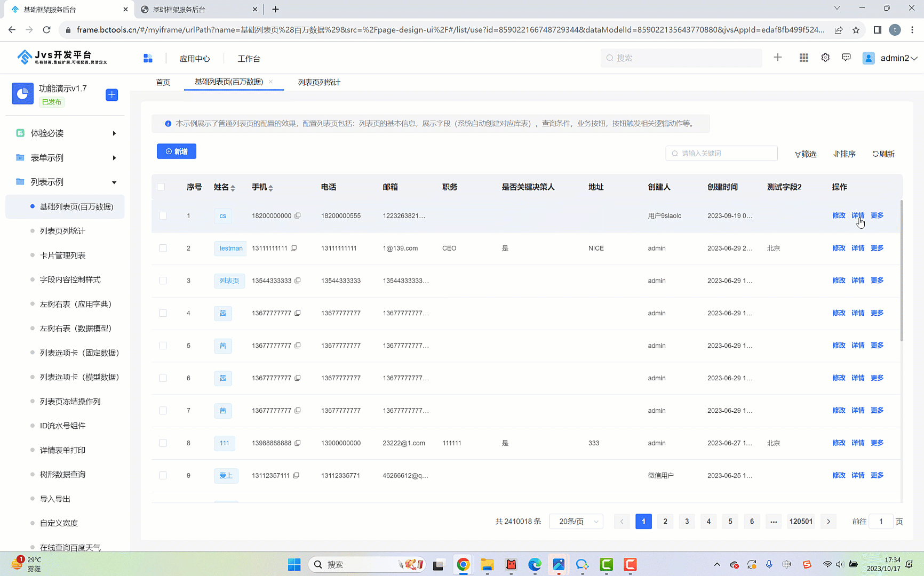This screenshot has height=576, width=924.
Task: Click the 筛选 filter button
Action: click(806, 154)
